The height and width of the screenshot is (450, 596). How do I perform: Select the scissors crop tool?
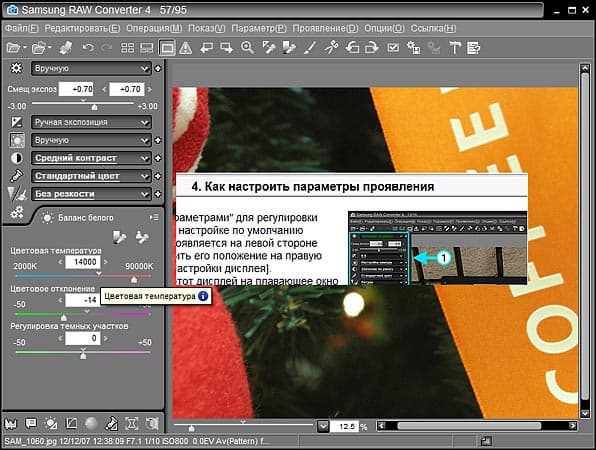pyautogui.click(x=331, y=48)
